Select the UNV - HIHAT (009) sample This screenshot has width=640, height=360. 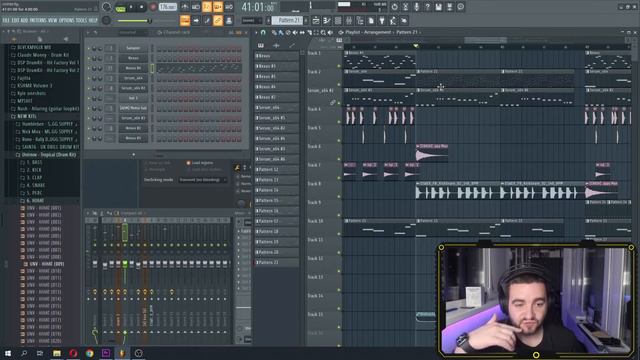click(47, 264)
